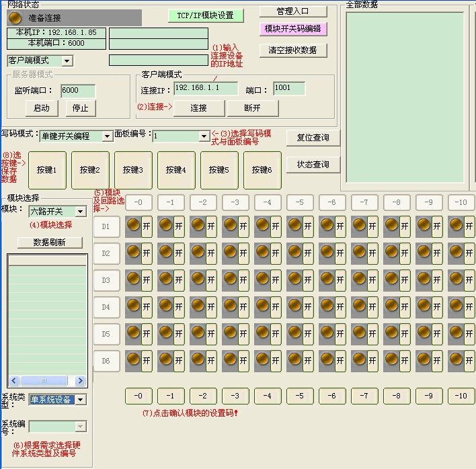
Task: Open the 客户端模式 connection mode dropdown
Action: (x=67, y=61)
